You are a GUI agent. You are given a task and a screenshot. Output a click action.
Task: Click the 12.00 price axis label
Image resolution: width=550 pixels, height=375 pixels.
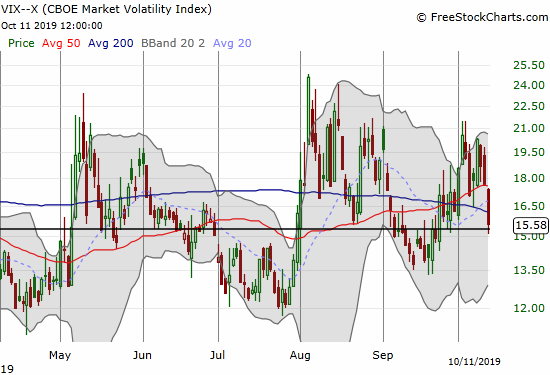(529, 308)
